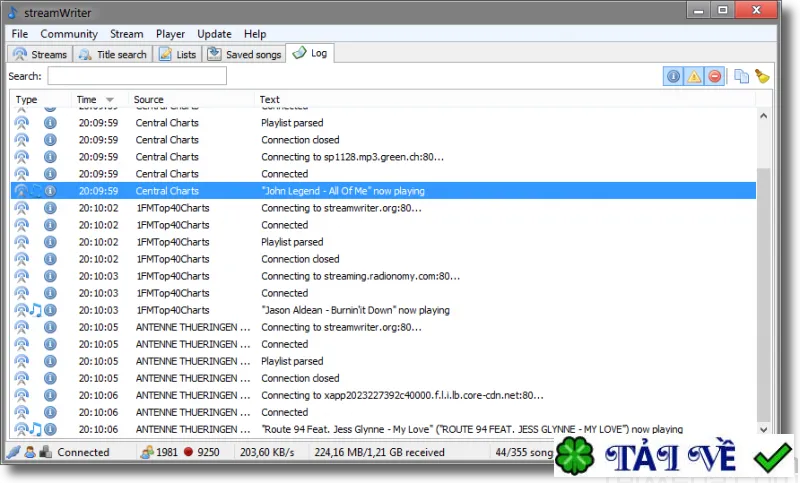Viewport: 800px width, 483px height.
Task: Maximize the streamWriter window
Action: [723, 10]
